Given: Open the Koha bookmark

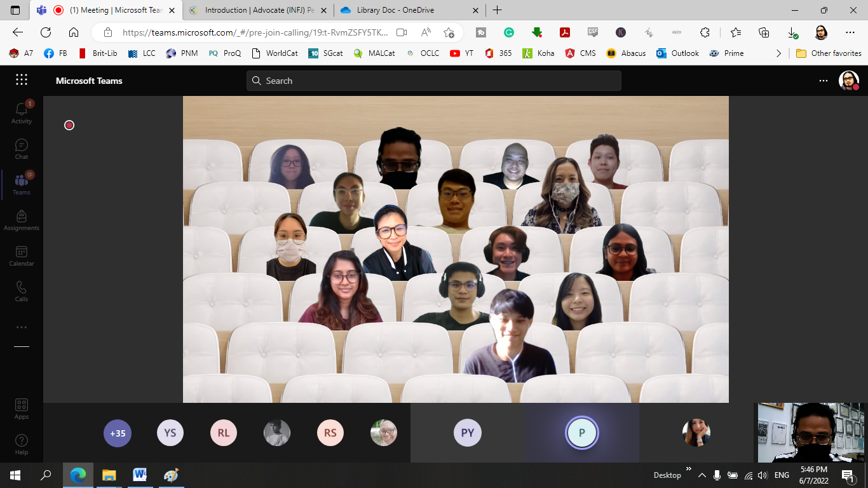Looking at the screenshot, I should coord(538,53).
